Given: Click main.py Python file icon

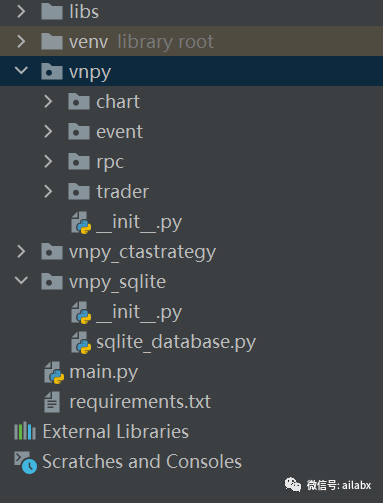Looking at the screenshot, I should point(54,372).
